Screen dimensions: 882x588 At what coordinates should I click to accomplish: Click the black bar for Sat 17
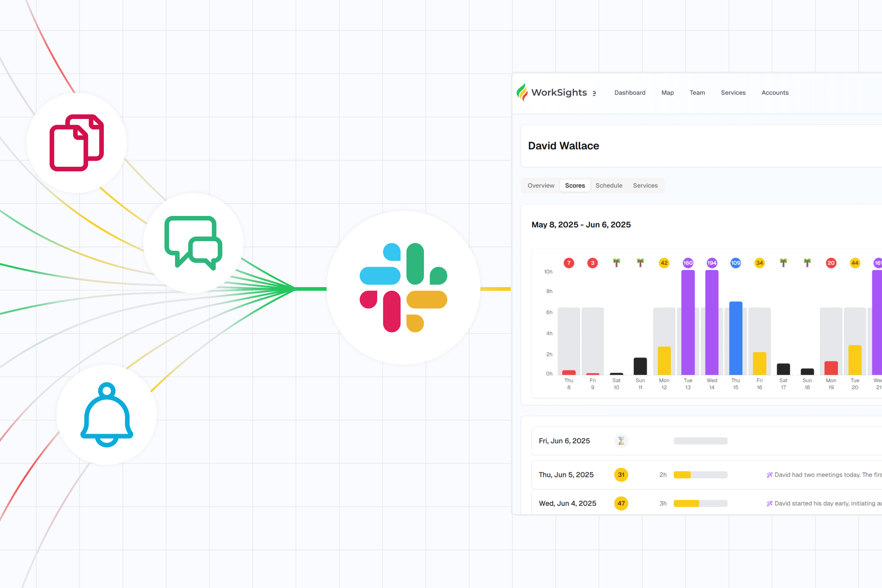[784, 369]
